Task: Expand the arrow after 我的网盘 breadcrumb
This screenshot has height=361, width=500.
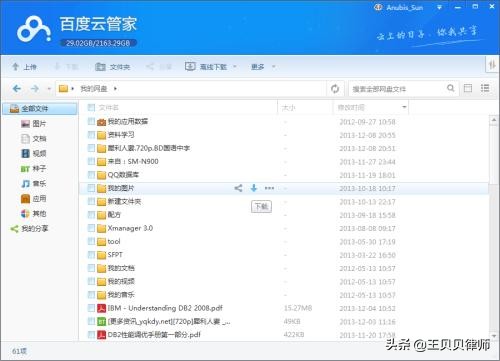Action: tap(115, 89)
